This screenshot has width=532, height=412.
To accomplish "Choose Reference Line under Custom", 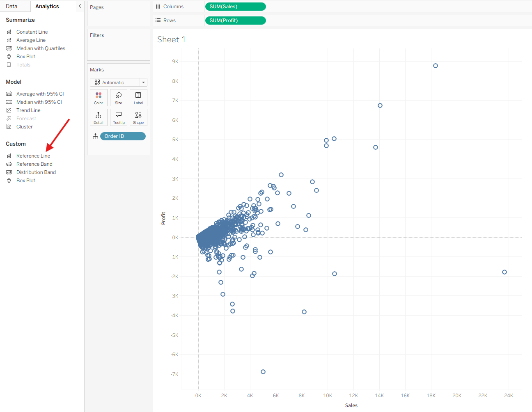I will pos(33,156).
